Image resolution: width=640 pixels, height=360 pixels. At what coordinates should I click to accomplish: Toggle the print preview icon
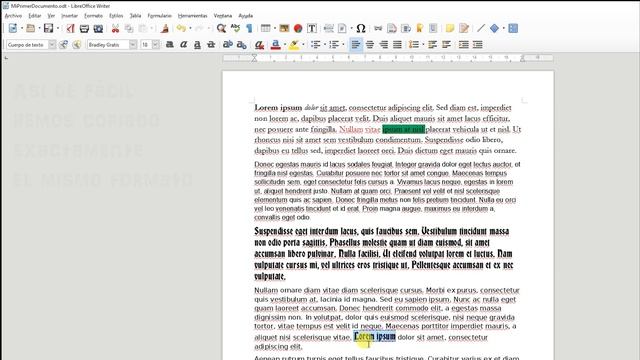tap(98, 28)
